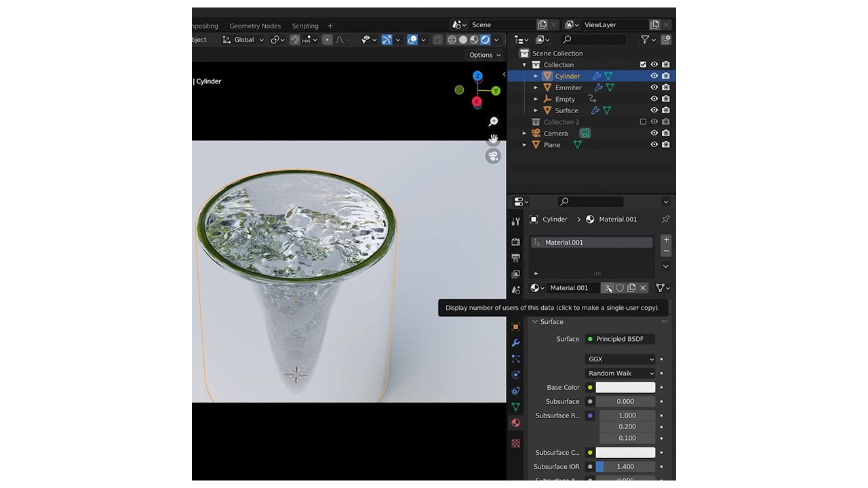Click the Camera data icon in outliner
Image resolution: width=868 pixels, height=488 pixels.
click(585, 134)
